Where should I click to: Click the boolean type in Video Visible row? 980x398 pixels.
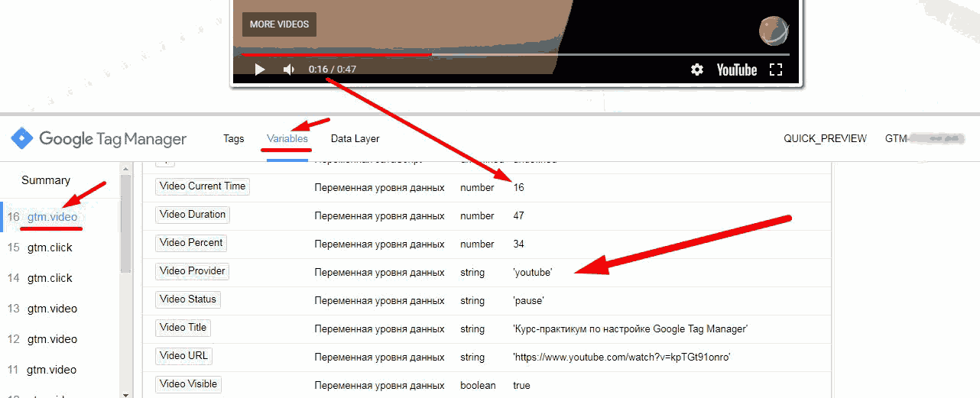click(x=478, y=386)
